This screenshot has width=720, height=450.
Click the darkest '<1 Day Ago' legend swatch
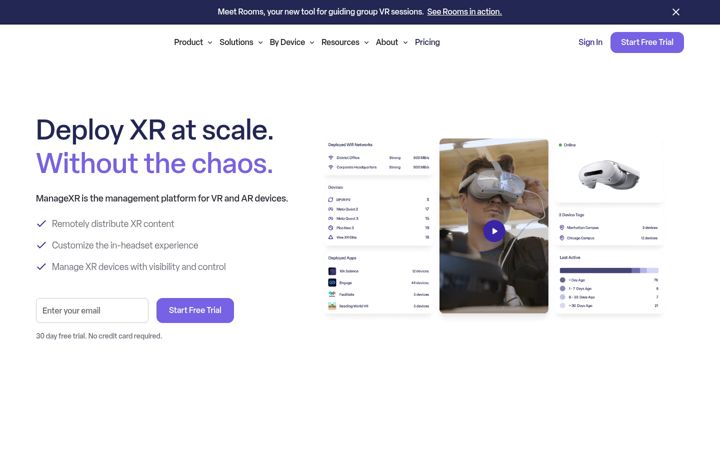[562, 280]
